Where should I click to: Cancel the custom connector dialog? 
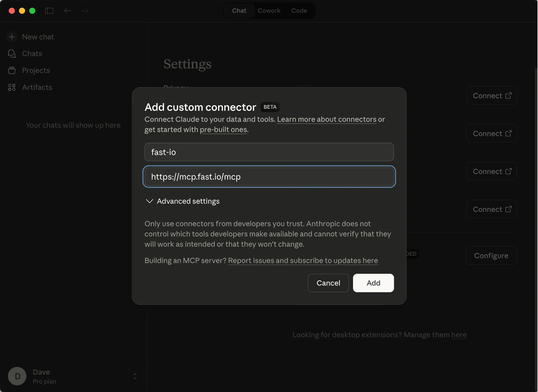[x=328, y=283]
